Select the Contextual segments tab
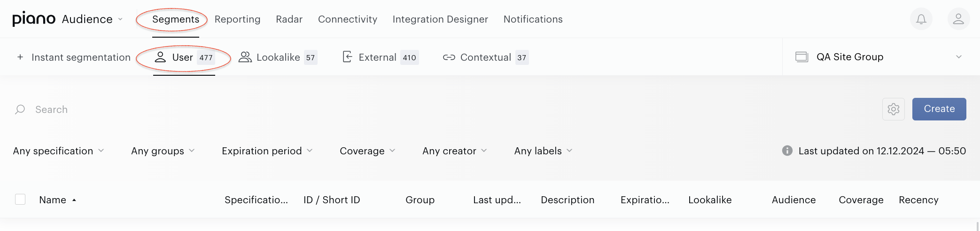This screenshot has height=231, width=980. tap(486, 57)
